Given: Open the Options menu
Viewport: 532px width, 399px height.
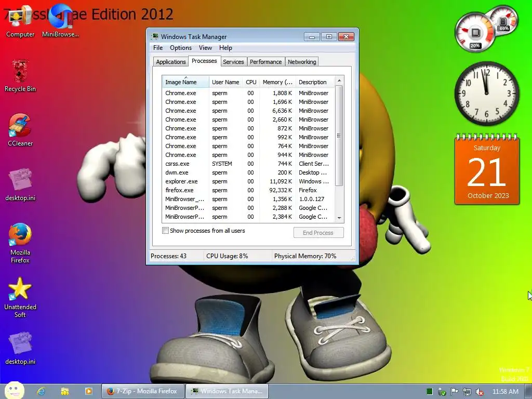Looking at the screenshot, I should coord(180,48).
